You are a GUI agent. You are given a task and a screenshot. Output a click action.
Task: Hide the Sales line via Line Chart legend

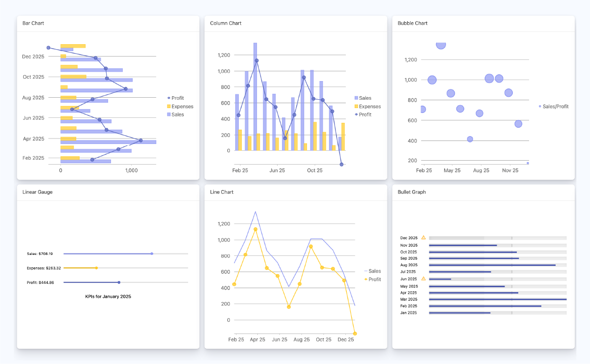(x=374, y=271)
